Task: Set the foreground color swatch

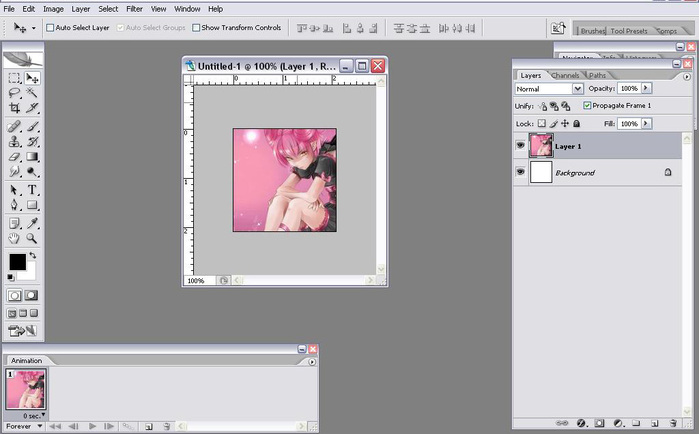Action: [17, 262]
